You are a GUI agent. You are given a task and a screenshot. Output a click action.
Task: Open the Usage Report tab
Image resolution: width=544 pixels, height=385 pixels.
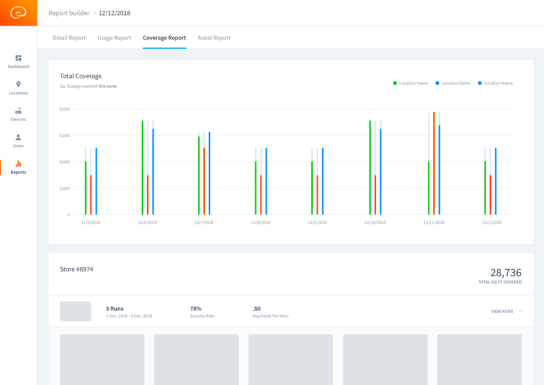click(x=114, y=38)
